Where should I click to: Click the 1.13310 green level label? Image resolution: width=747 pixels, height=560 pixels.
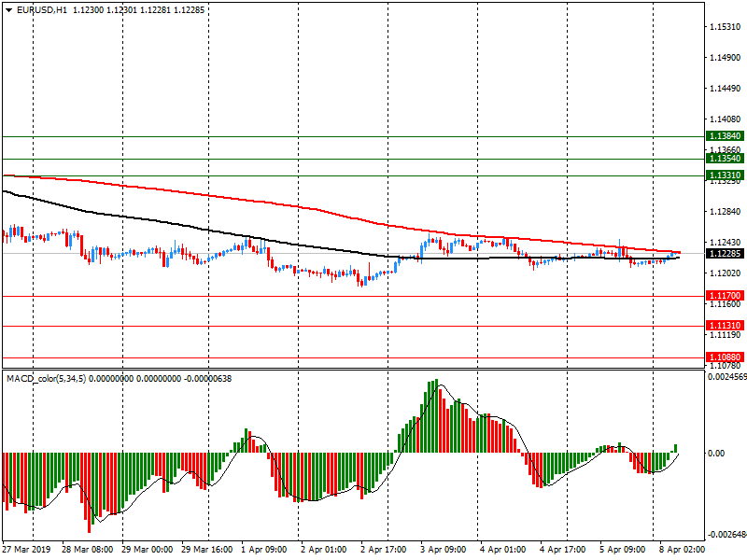coord(725,175)
